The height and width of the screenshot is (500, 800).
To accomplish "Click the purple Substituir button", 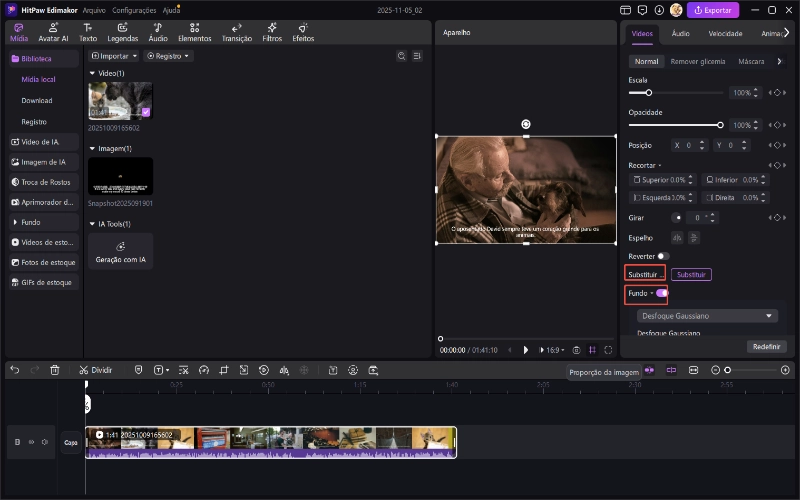I will 691,274.
